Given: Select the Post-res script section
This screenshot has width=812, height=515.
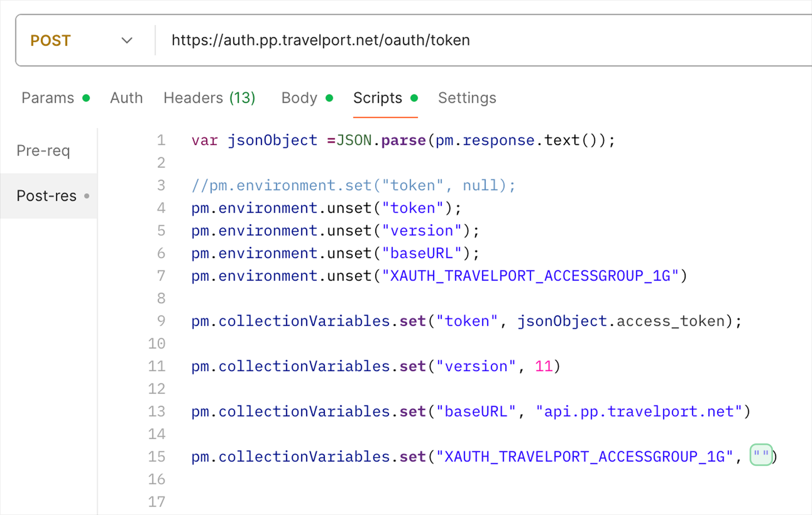Looking at the screenshot, I should click(49, 196).
